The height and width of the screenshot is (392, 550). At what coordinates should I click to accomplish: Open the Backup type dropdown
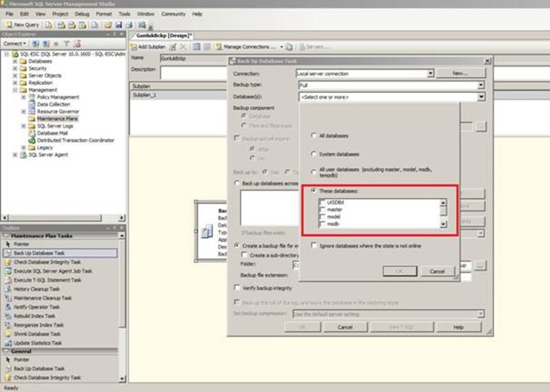click(481, 85)
